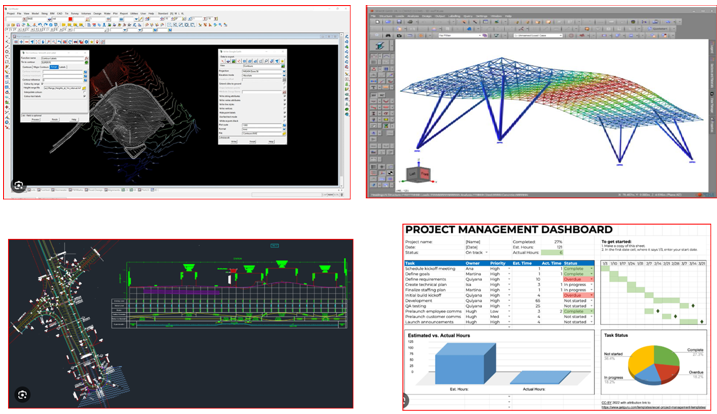Open priority dropdown for Prelaunch employee comms
This screenshot has width=717, height=414.
(x=509, y=311)
